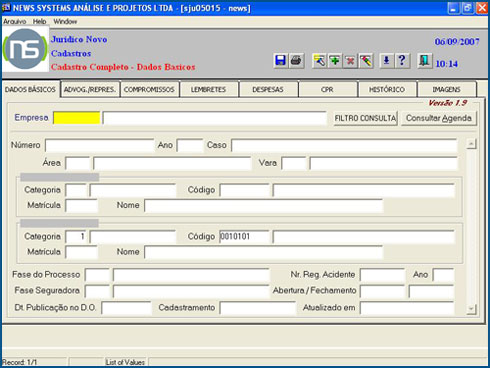
Task: Click the Ano field beside Nr. Reg. Acidente
Action: coord(443,275)
